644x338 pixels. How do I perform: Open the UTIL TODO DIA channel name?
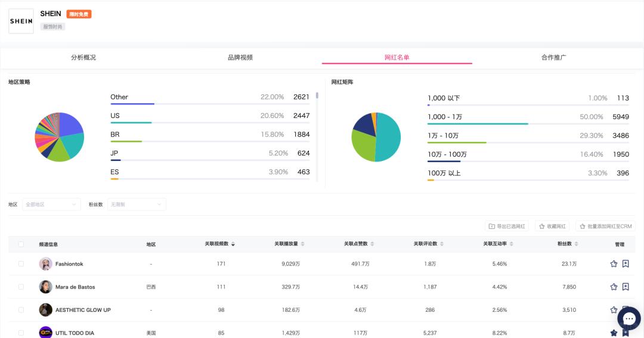pyautogui.click(x=75, y=333)
